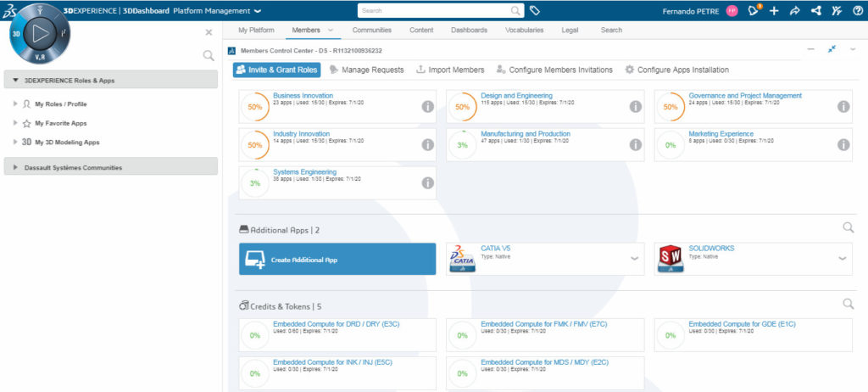The height and width of the screenshot is (392, 868).
Task: Click Invite & Grant Roles button
Action: click(x=277, y=70)
